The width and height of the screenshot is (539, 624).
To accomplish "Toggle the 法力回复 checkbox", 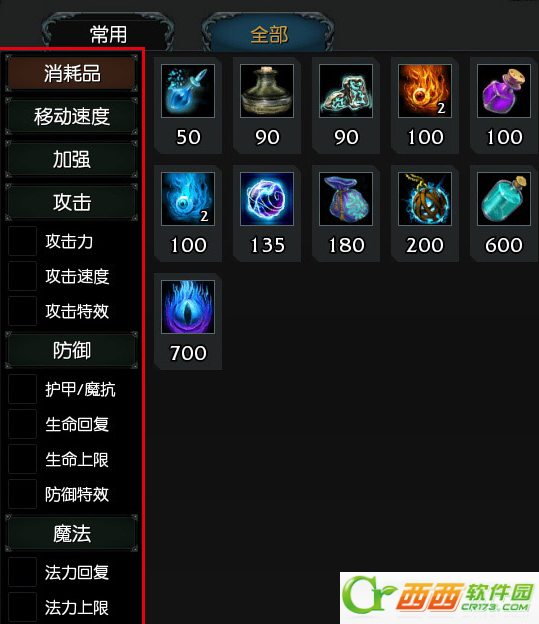I will pyautogui.click(x=22, y=572).
